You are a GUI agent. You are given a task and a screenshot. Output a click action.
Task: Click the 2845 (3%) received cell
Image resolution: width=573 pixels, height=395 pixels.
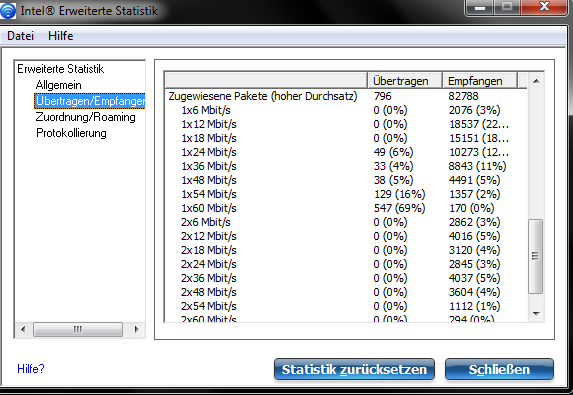[x=475, y=264]
